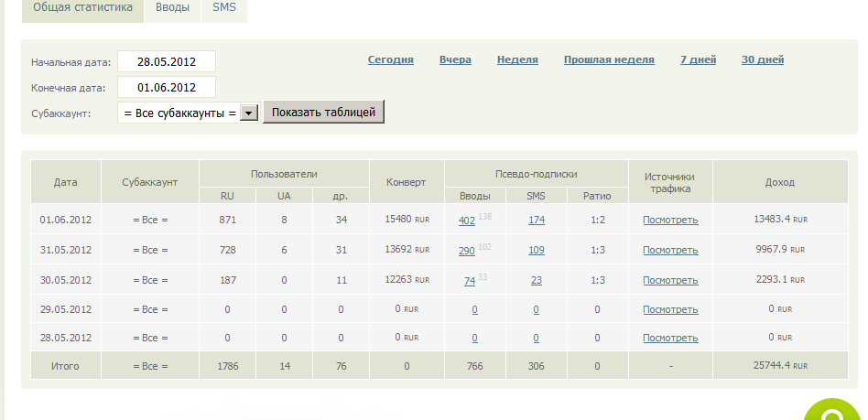The image size is (868, 420).
Task: Select the Общая статистика tab
Action: [x=82, y=8]
